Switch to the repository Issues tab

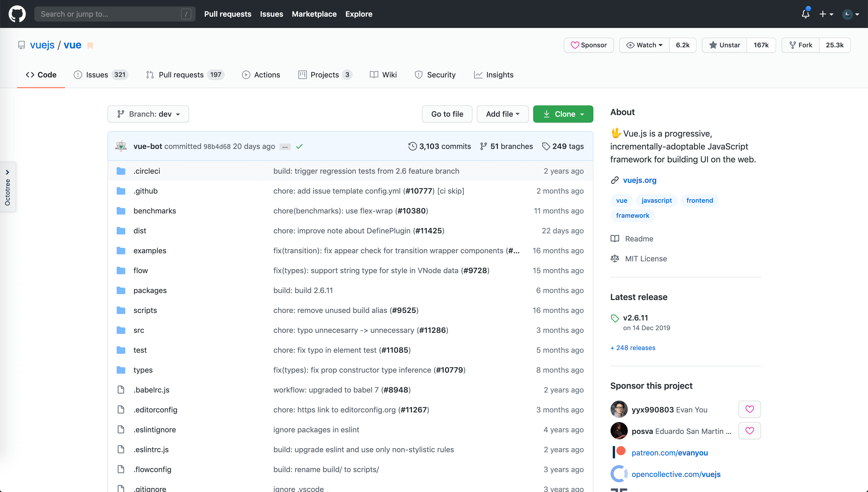(101, 75)
